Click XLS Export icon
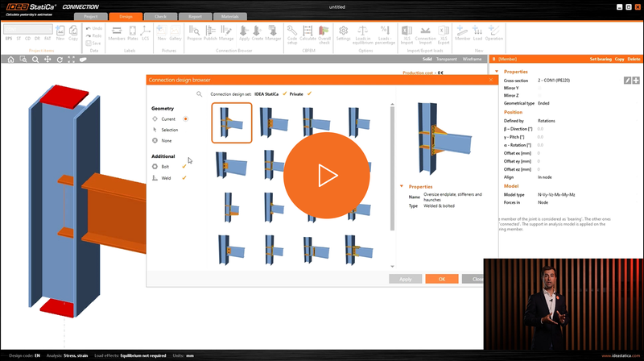Viewport: 644px width, 361px height. 444,35
